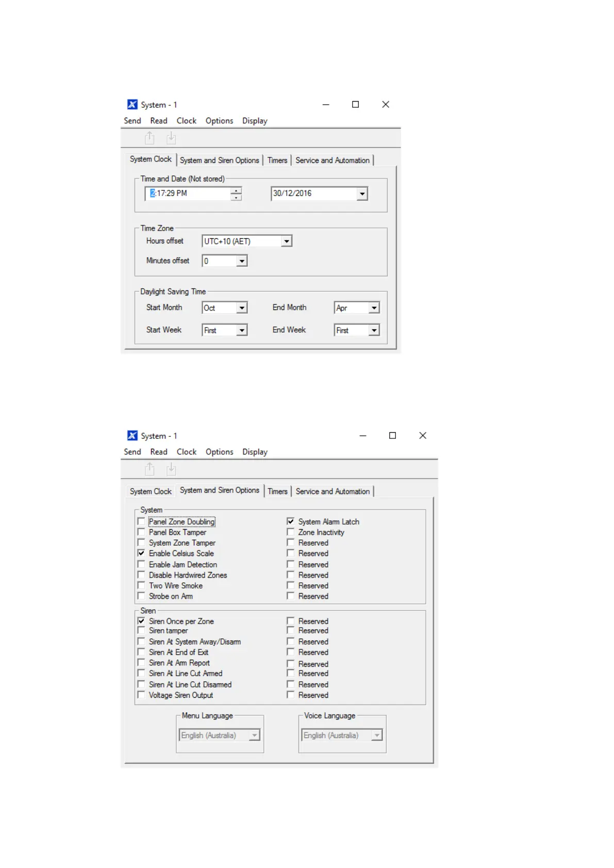Toggle System Zone Tamper checkbox
The image size is (614, 868).
141,543
